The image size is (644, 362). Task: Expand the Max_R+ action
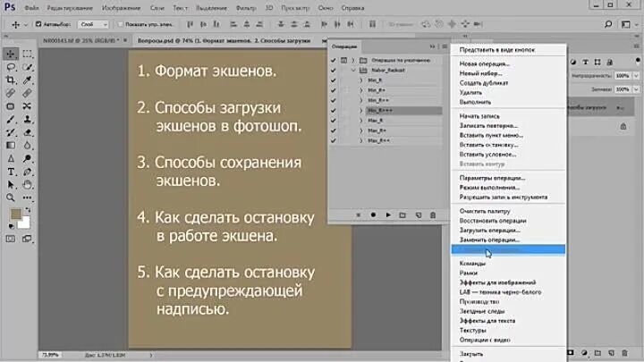[361, 130]
